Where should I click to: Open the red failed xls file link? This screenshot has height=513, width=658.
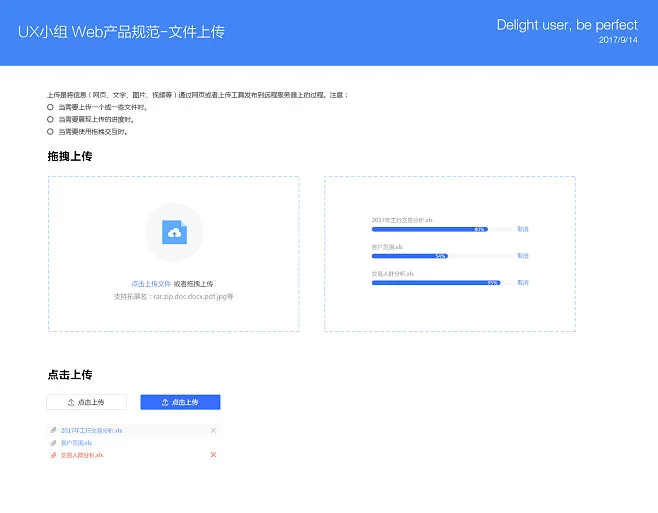coord(82,455)
